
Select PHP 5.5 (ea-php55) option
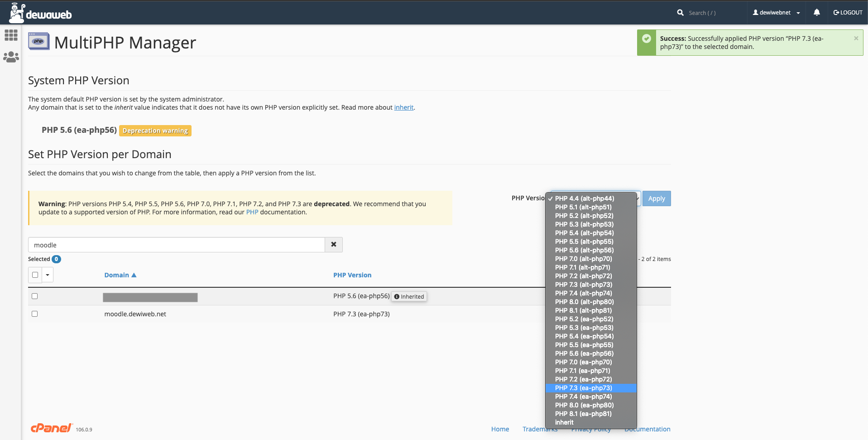591,345
